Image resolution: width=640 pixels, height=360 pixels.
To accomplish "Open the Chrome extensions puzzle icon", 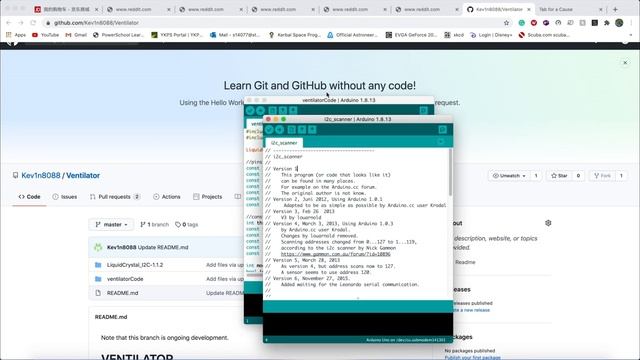I will [x=607, y=23].
